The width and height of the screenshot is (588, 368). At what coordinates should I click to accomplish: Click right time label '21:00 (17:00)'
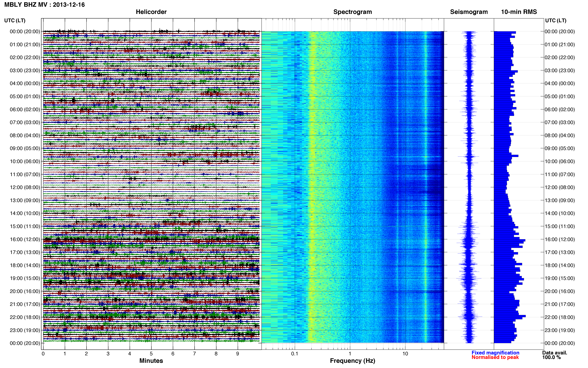(560, 305)
